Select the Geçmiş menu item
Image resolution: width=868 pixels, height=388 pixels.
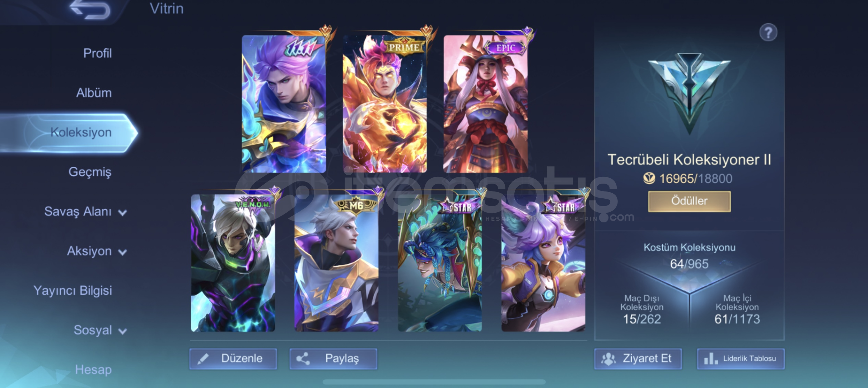90,172
